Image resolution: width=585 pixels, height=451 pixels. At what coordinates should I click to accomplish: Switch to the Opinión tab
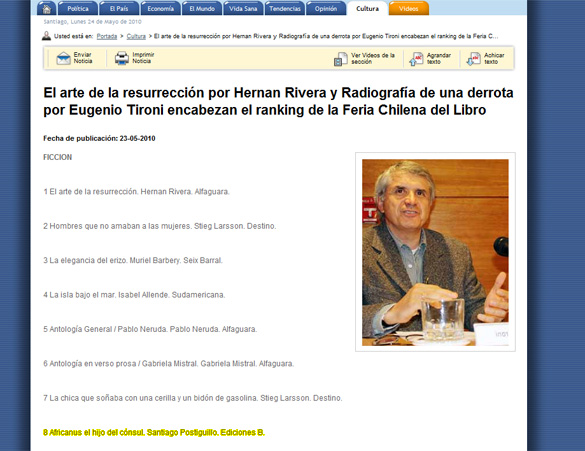tap(326, 8)
